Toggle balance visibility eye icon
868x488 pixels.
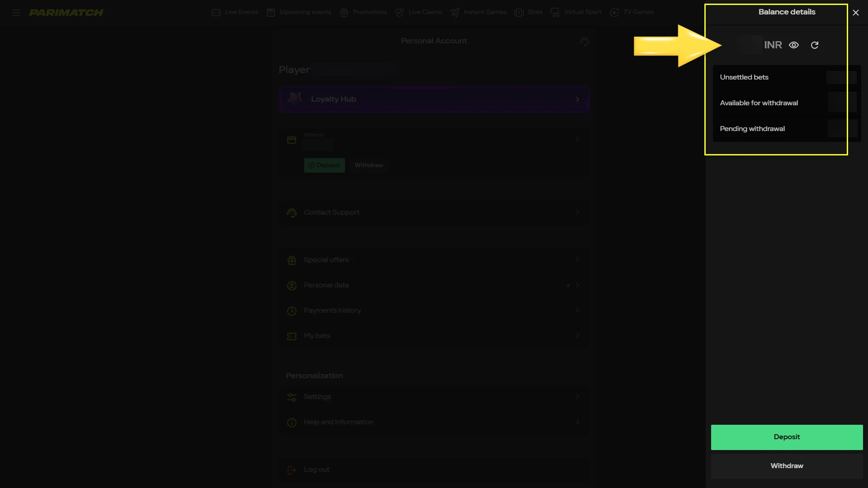[x=794, y=45]
